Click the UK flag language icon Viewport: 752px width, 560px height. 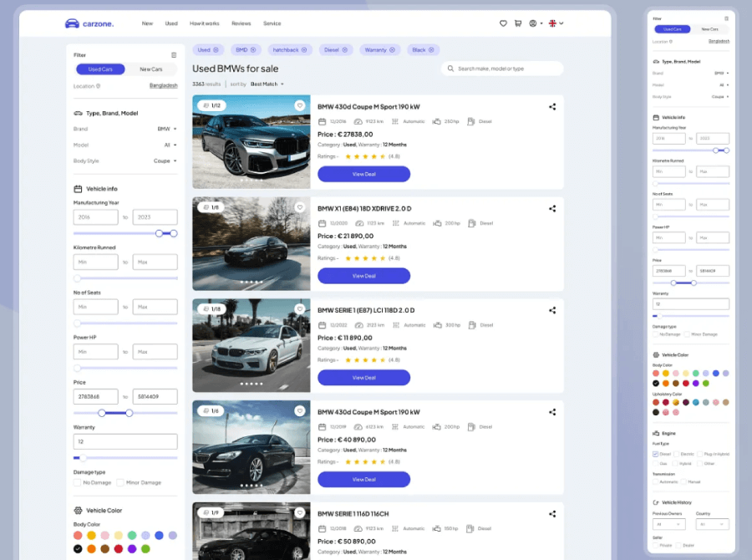tap(552, 23)
